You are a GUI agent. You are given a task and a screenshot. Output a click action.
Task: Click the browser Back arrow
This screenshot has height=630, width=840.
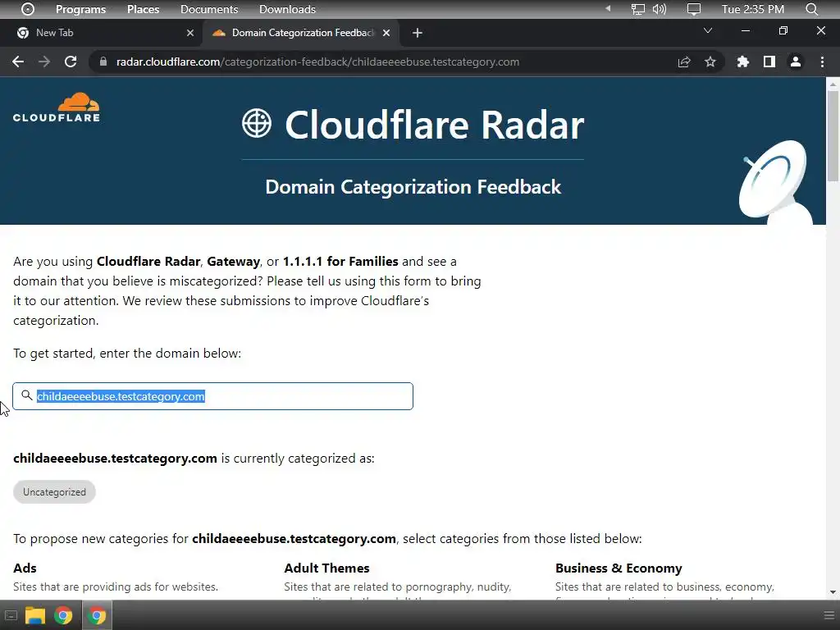(x=18, y=62)
